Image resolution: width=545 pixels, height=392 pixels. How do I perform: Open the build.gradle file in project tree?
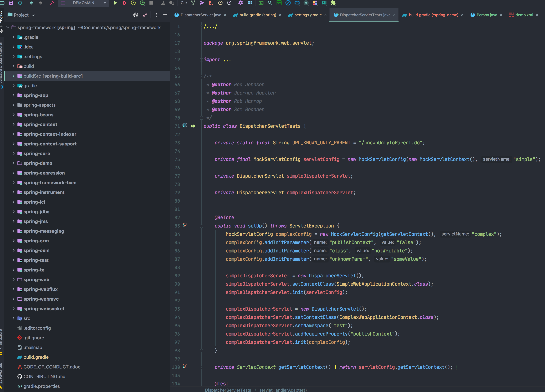tap(36, 357)
